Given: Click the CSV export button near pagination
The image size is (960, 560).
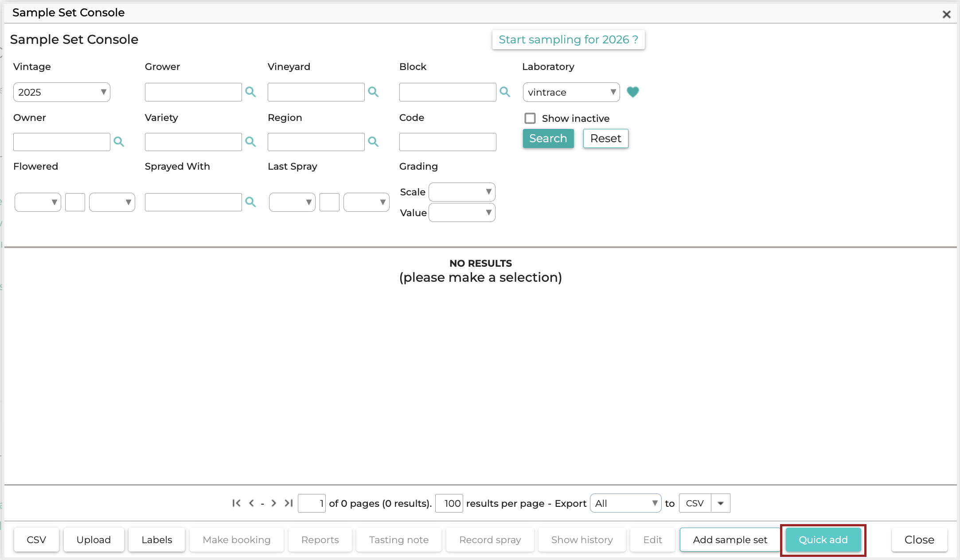Looking at the screenshot, I should (x=695, y=503).
